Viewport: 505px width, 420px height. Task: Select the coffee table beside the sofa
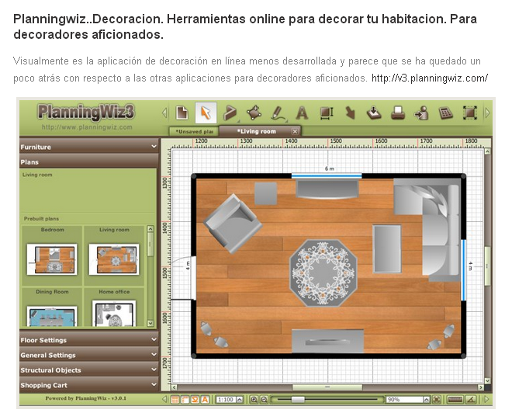(387, 249)
